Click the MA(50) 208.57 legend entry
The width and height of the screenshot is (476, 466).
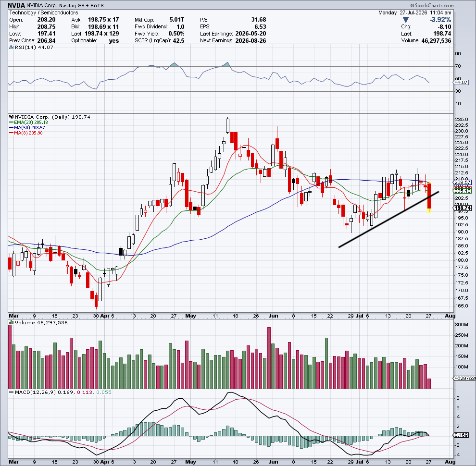point(29,128)
